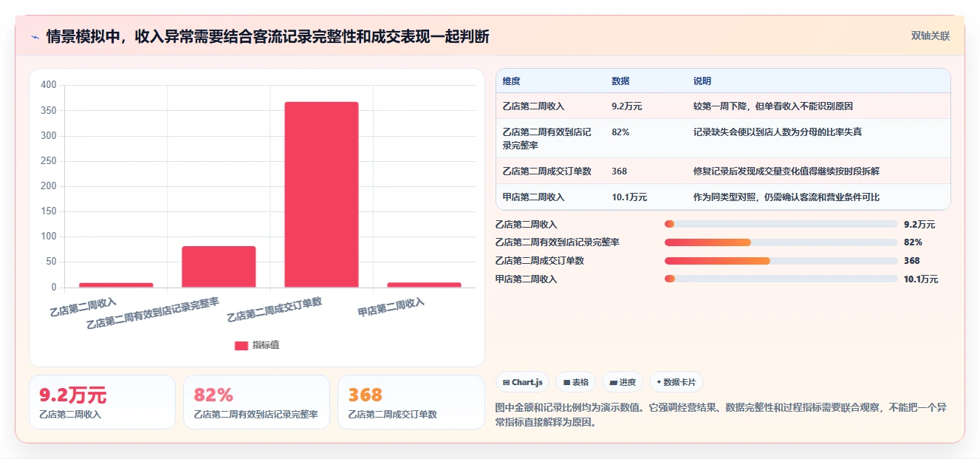
Task: Click the 乙店第二周成交订单数 bar in chart
Action: pyautogui.click(x=321, y=194)
